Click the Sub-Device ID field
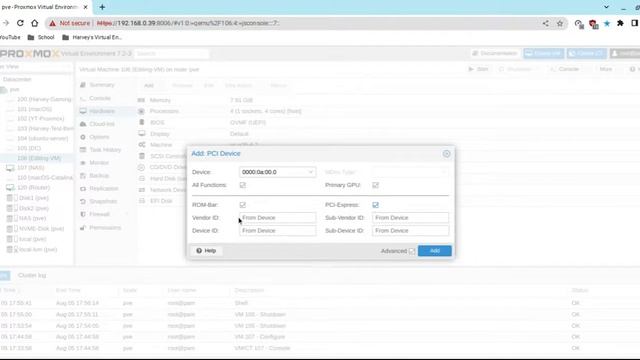This screenshot has width=640, height=360. click(x=410, y=231)
